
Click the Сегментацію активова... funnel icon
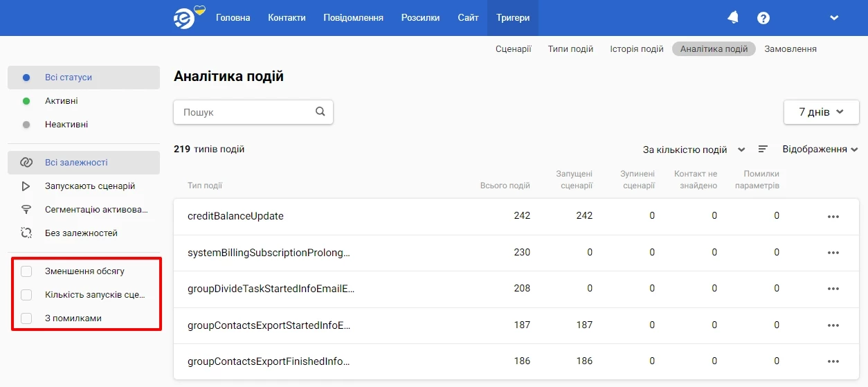point(26,210)
